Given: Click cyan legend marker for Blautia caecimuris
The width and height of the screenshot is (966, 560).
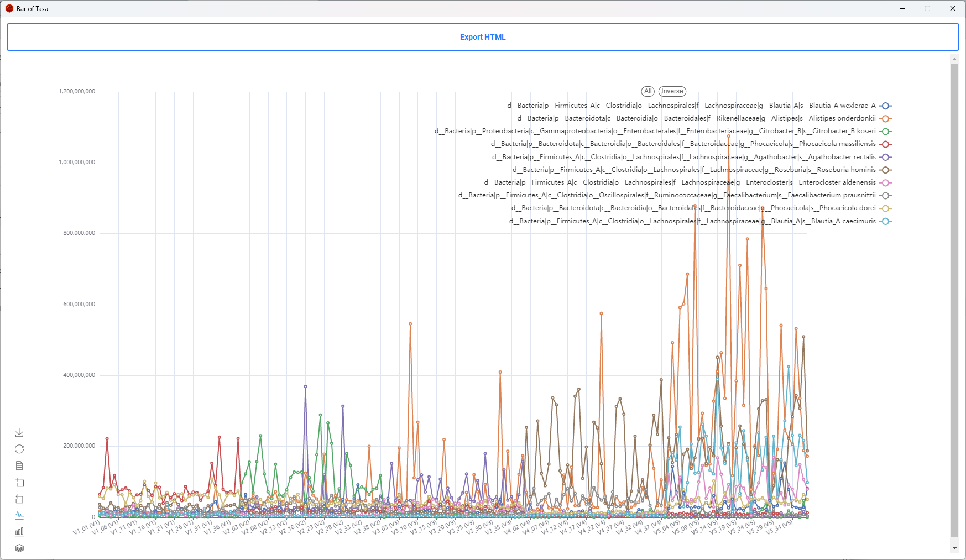Looking at the screenshot, I should [x=885, y=221].
